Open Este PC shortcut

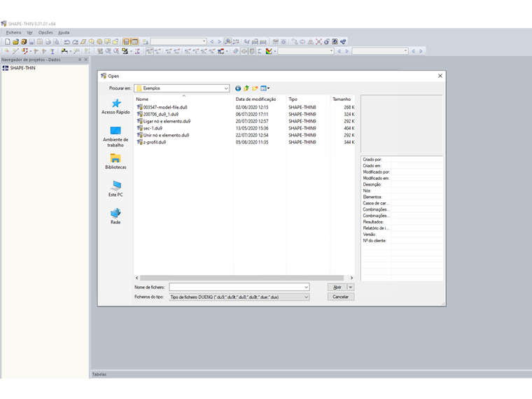[115, 189]
